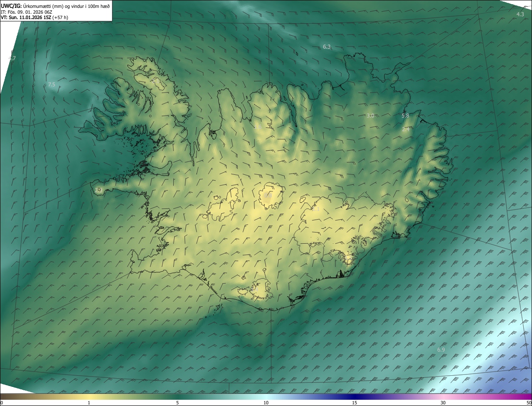This screenshot has height=406, width=532.
Task: Click the map value label '7.5'
Action: (52, 84)
